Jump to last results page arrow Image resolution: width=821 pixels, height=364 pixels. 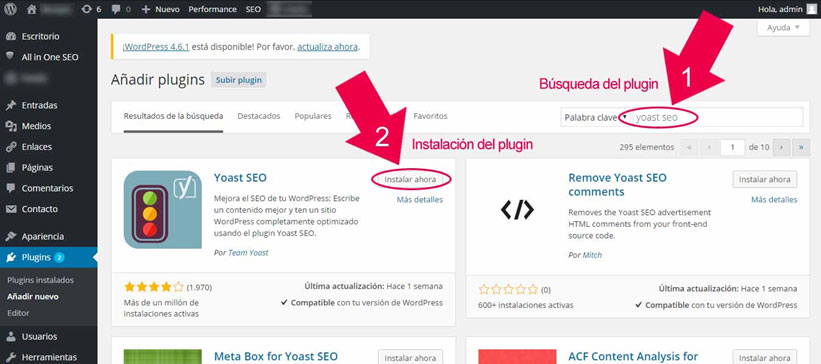pos(801,148)
